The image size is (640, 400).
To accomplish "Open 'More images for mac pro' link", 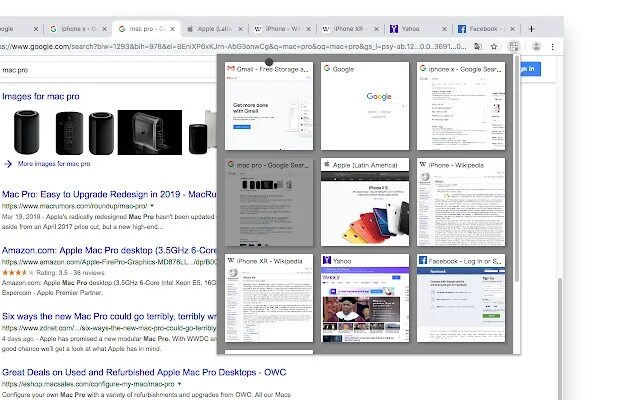I will pyautogui.click(x=54, y=164).
